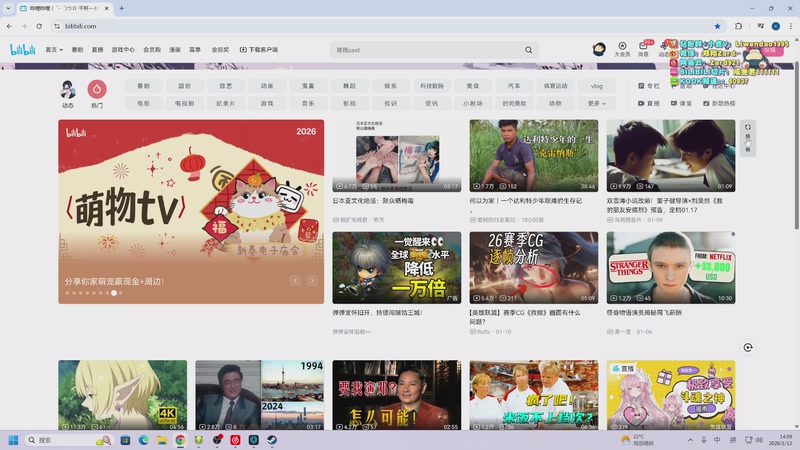Click the 换一换 refresh button beside recommendations
Screen dimensions: 800x450
(x=747, y=138)
